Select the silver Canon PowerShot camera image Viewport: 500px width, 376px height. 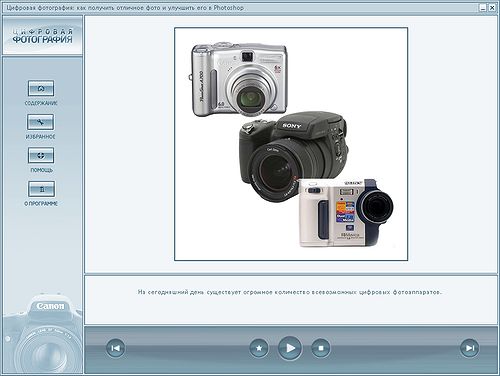(238, 79)
